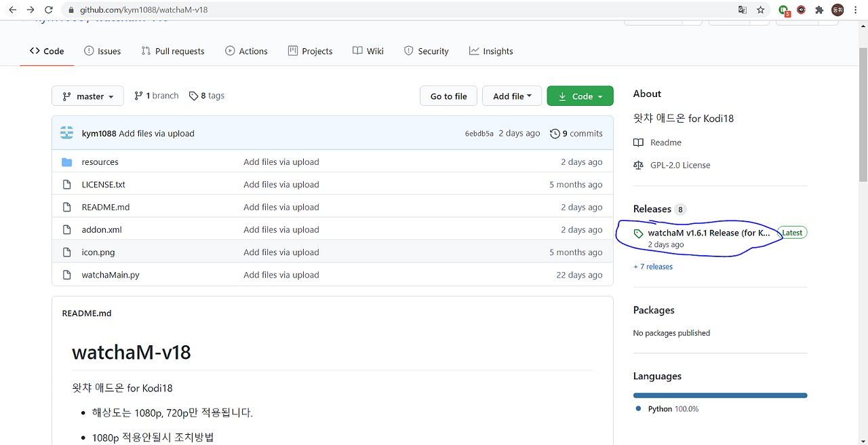868x445 pixels.
Task: Reload the page with refresh icon
Action: 48,10
